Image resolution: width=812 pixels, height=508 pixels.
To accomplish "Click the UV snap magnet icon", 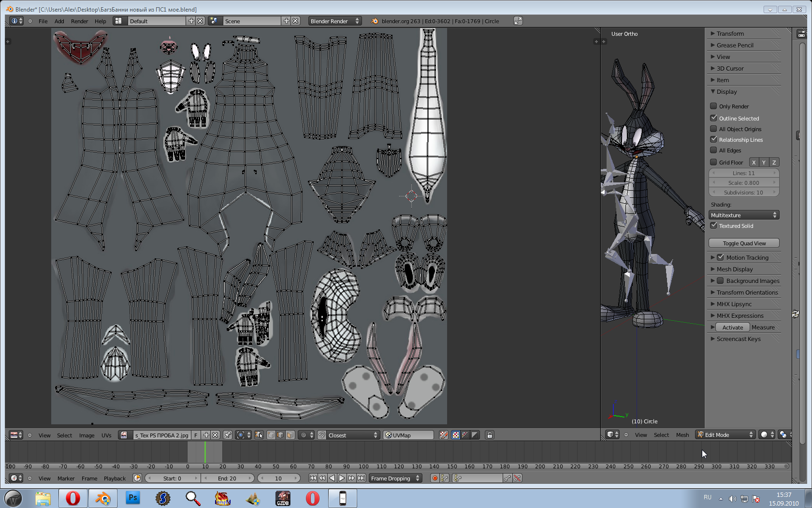I will pos(322,435).
